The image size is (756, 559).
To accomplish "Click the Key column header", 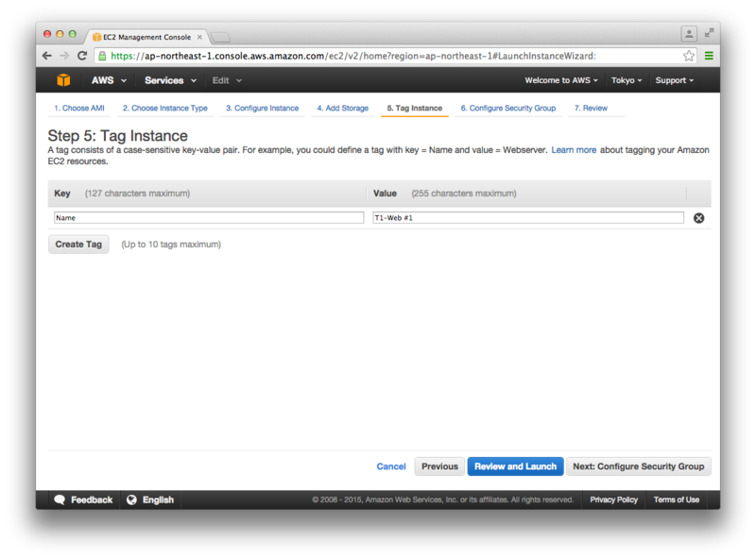I will point(62,194).
